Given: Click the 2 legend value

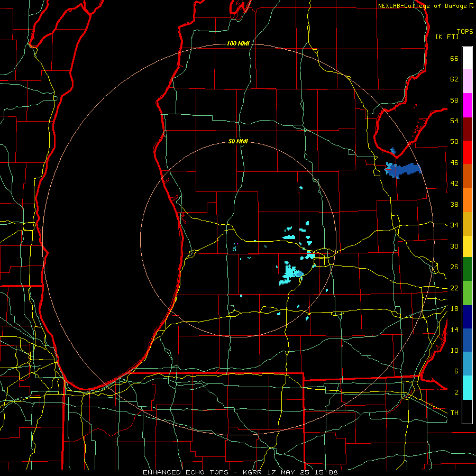Looking at the screenshot, I should pos(456,392).
